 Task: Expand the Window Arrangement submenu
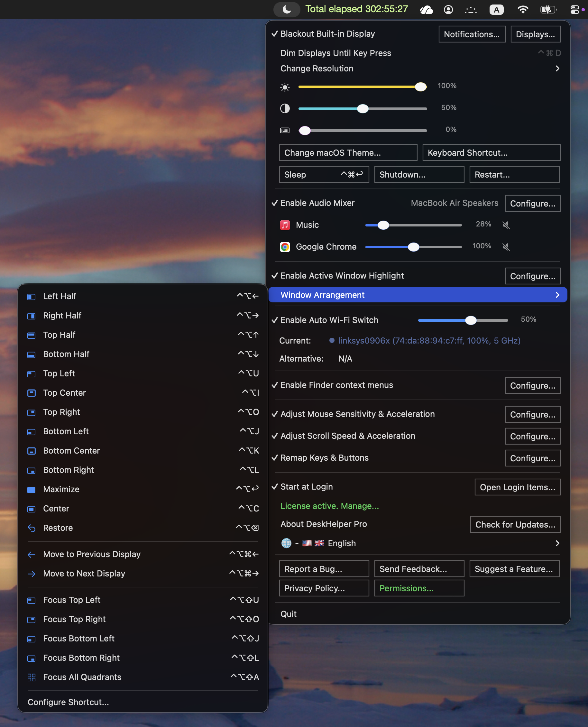click(418, 295)
